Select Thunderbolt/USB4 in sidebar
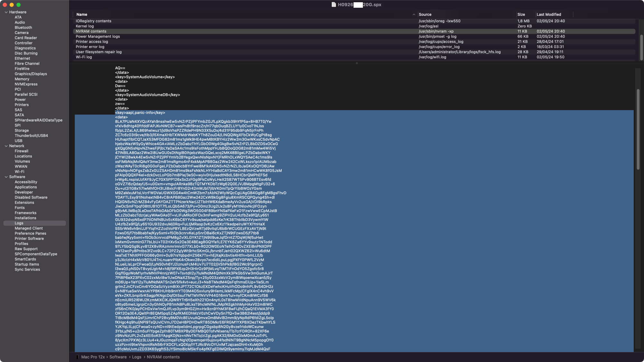 click(31, 136)
